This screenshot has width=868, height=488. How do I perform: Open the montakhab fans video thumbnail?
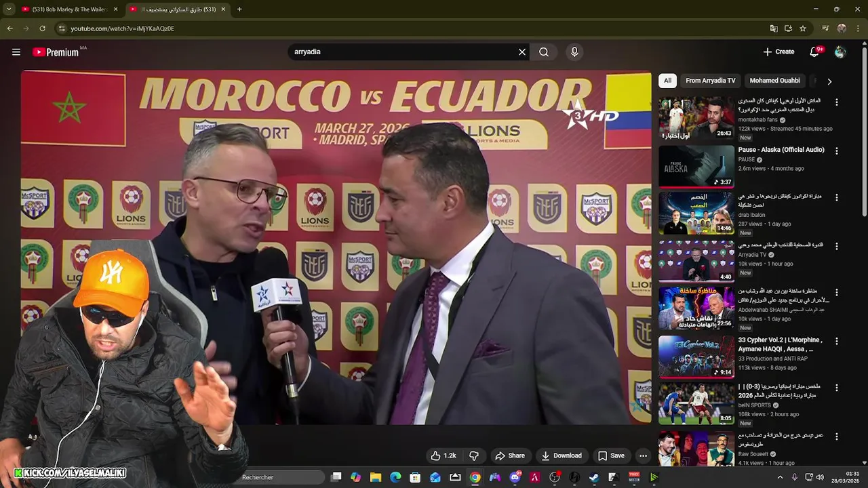(x=696, y=119)
